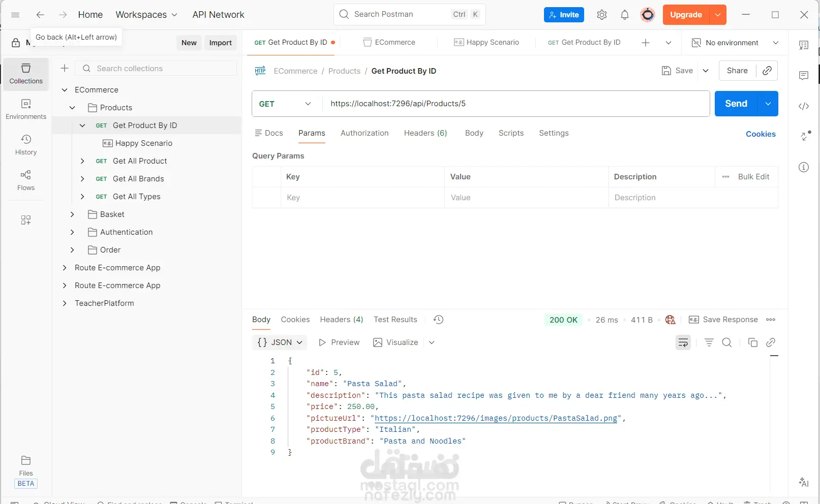
Task: Copy request link icon next to Share
Action: pos(767,71)
